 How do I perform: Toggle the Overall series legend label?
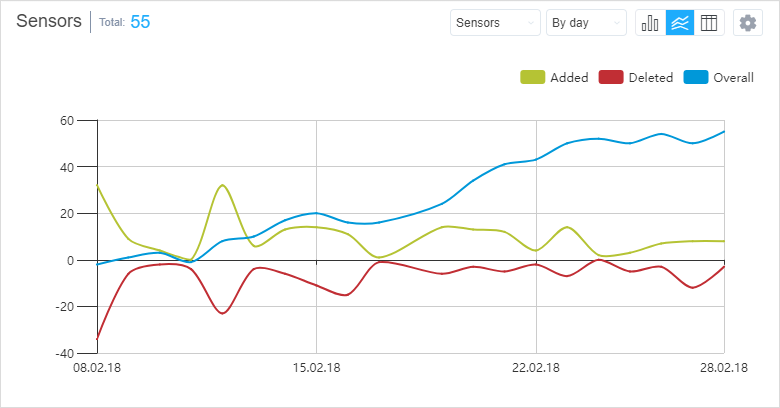pos(733,78)
